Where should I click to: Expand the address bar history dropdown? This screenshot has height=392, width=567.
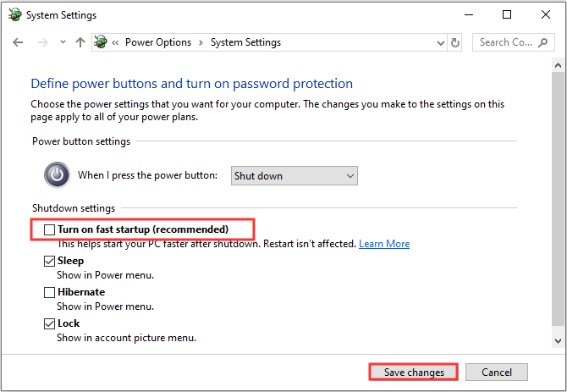[x=440, y=42]
